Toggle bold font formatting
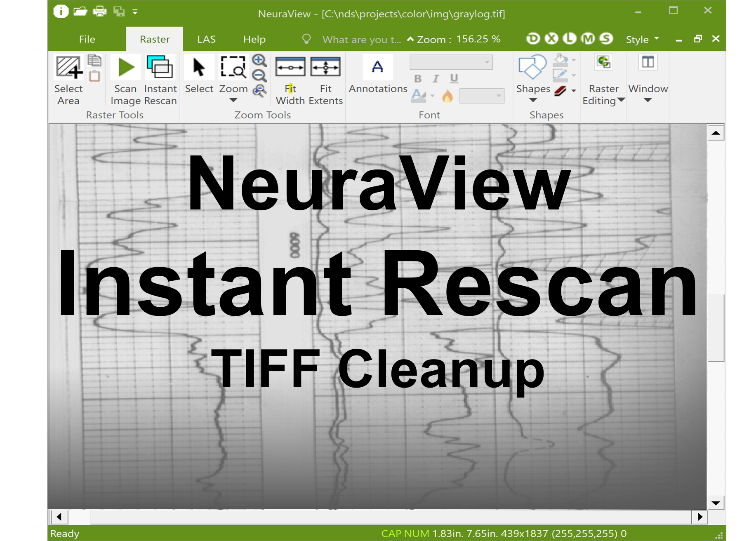 tap(418, 78)
